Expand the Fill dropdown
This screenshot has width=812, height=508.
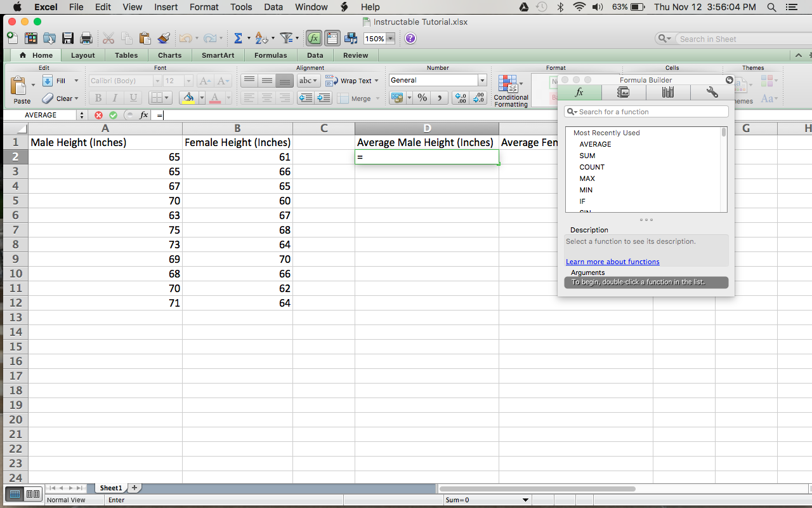76,81
